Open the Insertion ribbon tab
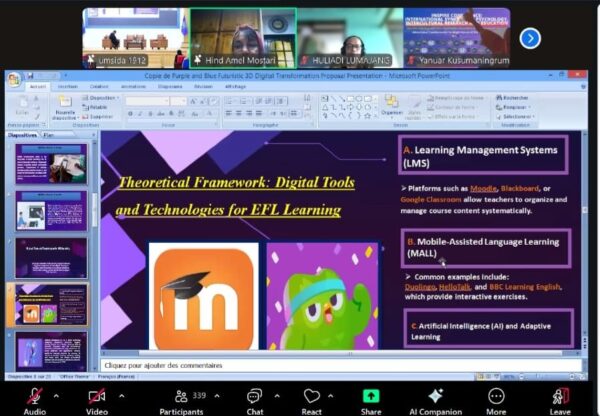 click(x=67, y=87)
